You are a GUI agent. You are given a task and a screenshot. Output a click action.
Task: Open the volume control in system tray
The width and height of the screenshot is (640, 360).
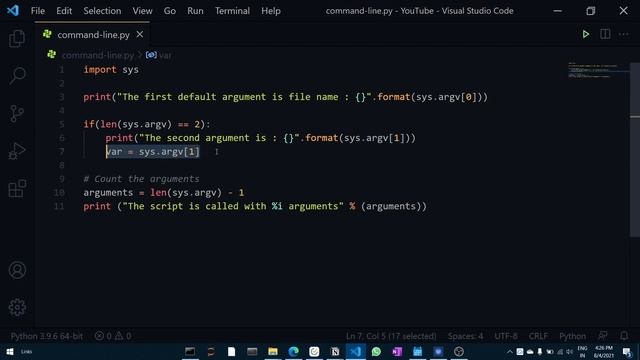click(x=569, y=351)
